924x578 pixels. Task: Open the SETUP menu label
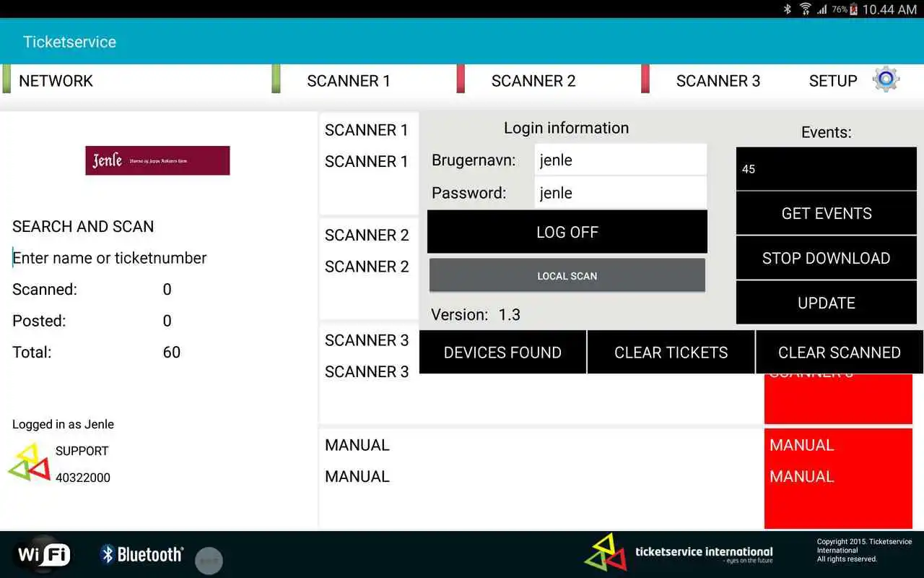(x=833, y=81)
